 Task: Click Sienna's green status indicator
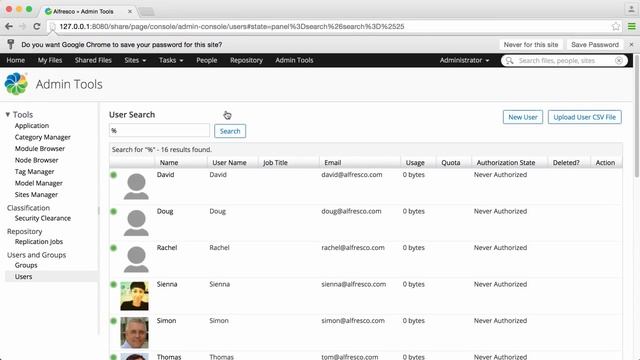click(114, 284)
